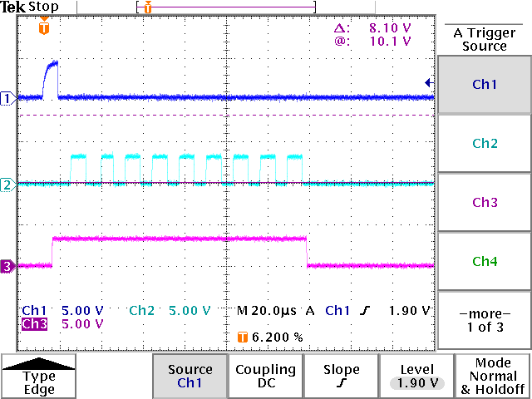Image resolution: width=532 pixels, height=399 pixels.
Task: Open the Mode Normal & Holdoff menu
Action: [493, 377]
